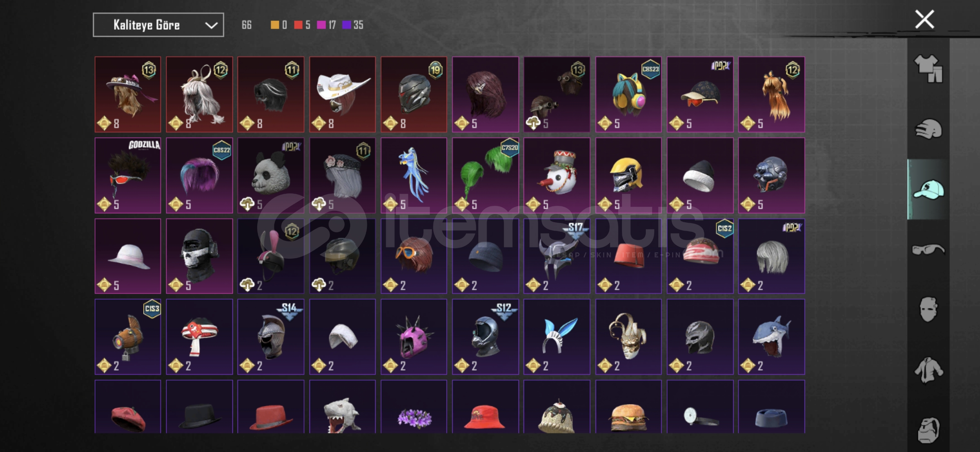Open the glasses category in sidebar
The image size is (980, 452).
(928, 250)
